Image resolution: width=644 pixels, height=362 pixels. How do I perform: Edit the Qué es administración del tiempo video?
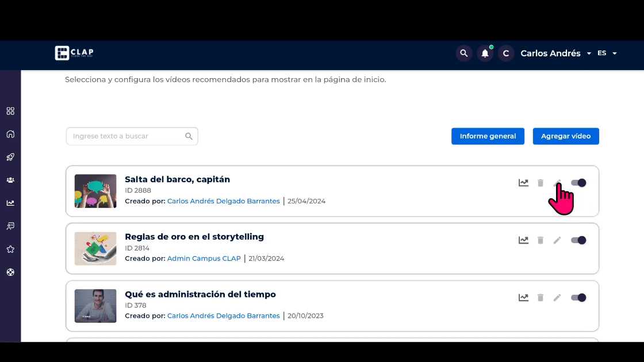[x=557, y=298]
